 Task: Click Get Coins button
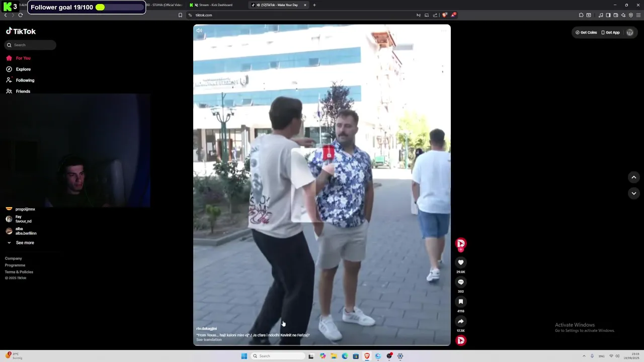[x=586, y=32]
